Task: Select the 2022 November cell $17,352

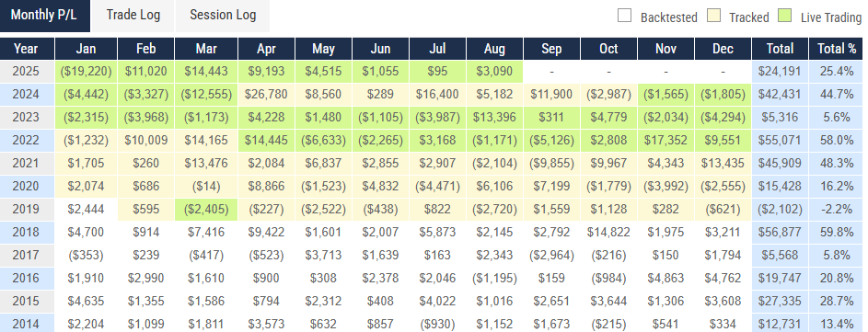Action: 665,141
